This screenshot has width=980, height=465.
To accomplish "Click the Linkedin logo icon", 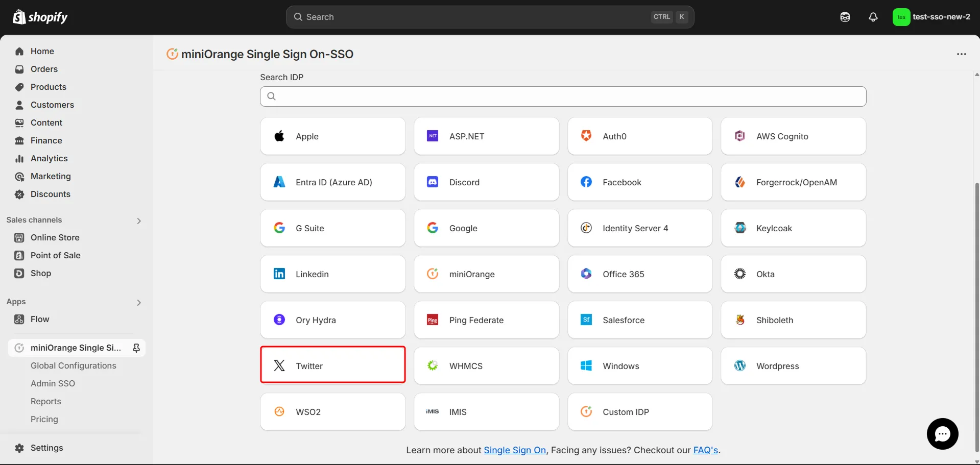I will click(x=279, y=274).
